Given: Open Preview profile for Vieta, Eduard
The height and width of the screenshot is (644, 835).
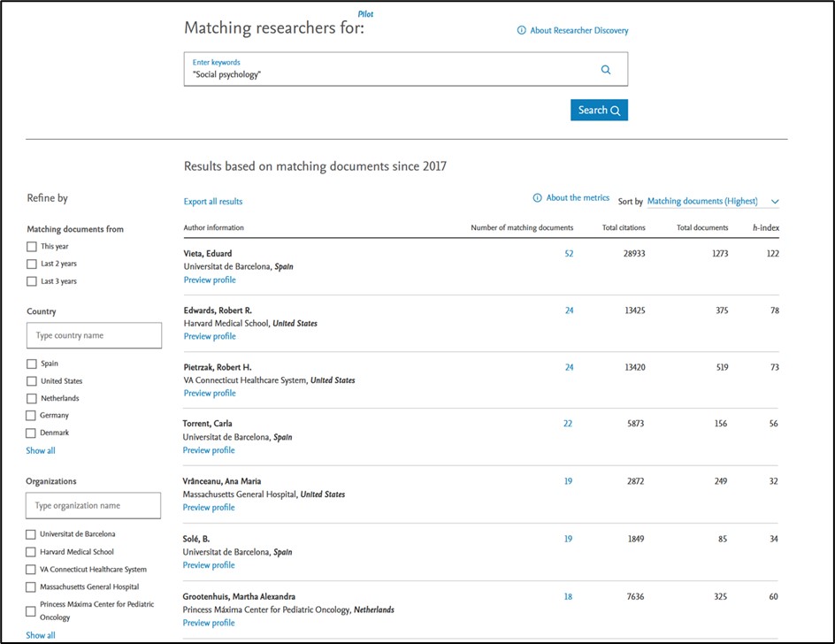Looking at the screenshot, I should 210,280.
